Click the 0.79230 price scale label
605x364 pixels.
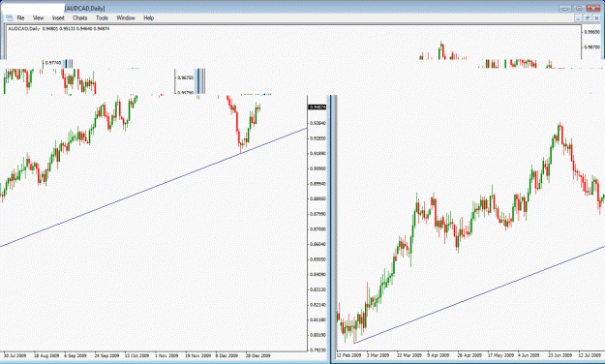point(318,350)
